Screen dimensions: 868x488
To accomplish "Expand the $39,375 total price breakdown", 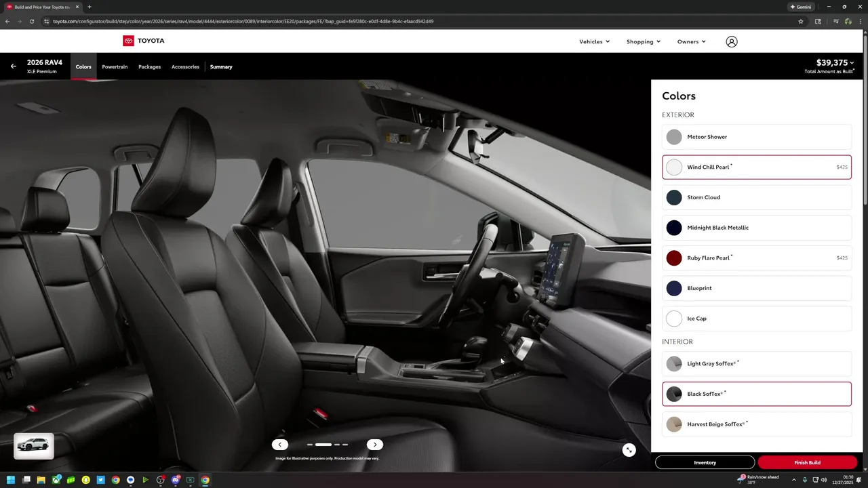I will click(835, 62).
